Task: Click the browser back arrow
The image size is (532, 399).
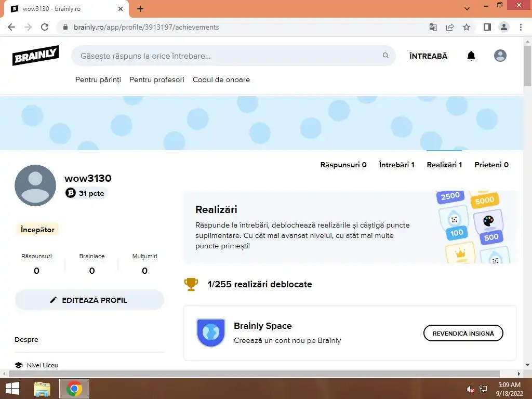Action: tap(11, 27)
